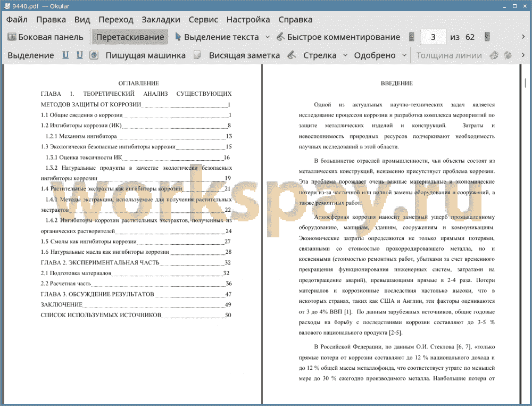532x406 pixels.
Task: Switch to the Выделение текста tool
Action: coord(217,37)
